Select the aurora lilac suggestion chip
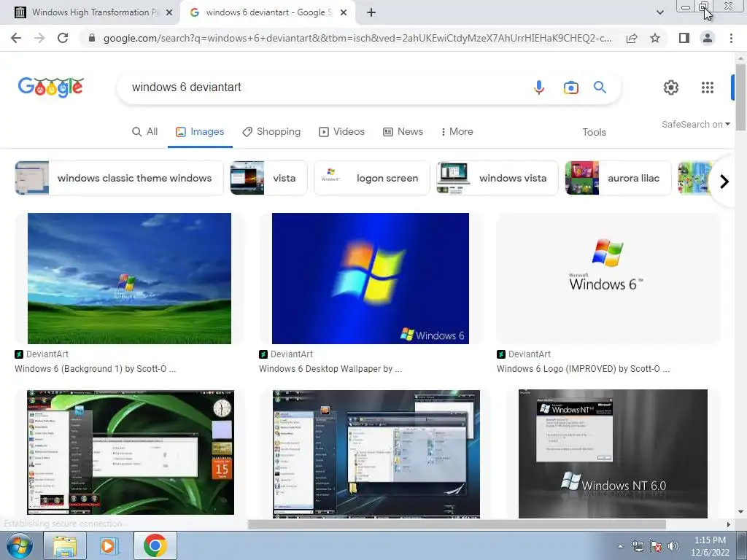Screen dimensions: 747x560 click(x=618, y=178)
